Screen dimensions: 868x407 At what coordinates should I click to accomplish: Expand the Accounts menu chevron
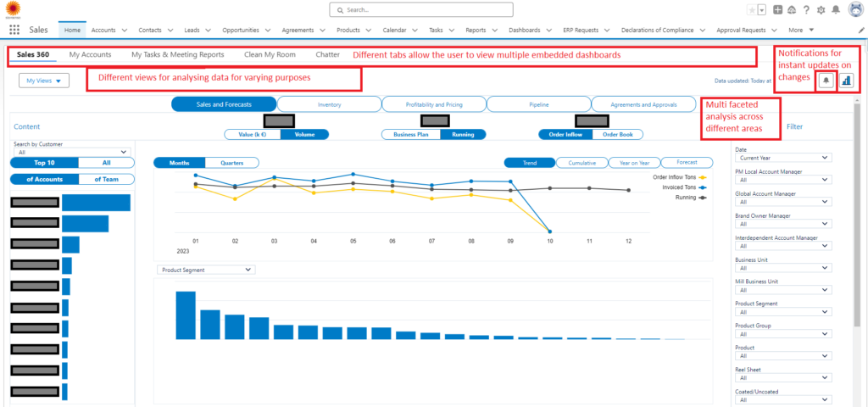click(x=124, y=30)
